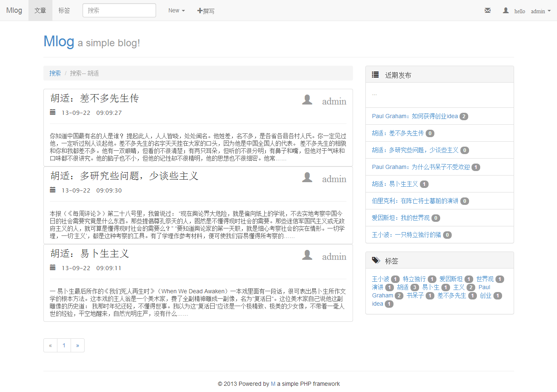Image resolution: width=557 pixels, height=392 pixels.
Task: Select the 爱因斯坦 tag
Action: coord(451,279)
